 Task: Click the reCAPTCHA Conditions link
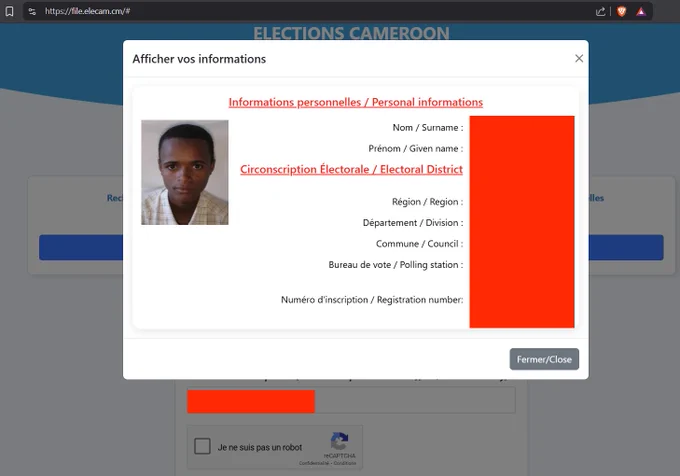click(x=345, y=463)
